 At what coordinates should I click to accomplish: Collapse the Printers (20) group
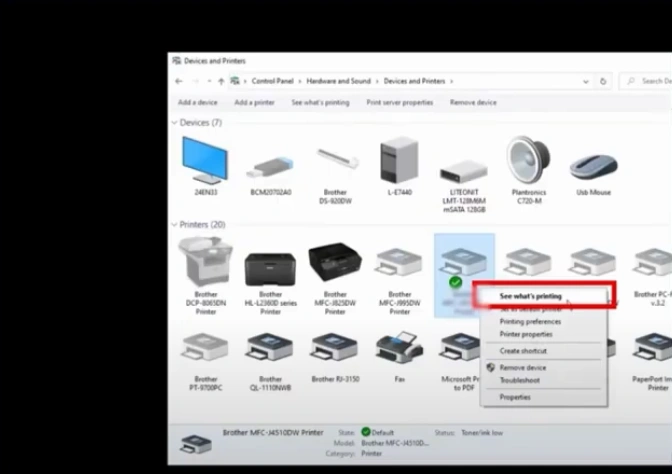[x=174, y=225]
